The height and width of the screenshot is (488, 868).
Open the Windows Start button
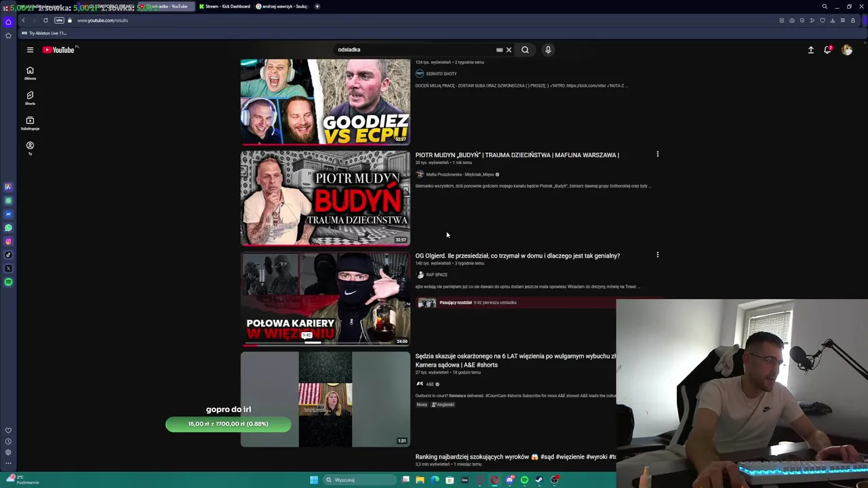(314, 480)
